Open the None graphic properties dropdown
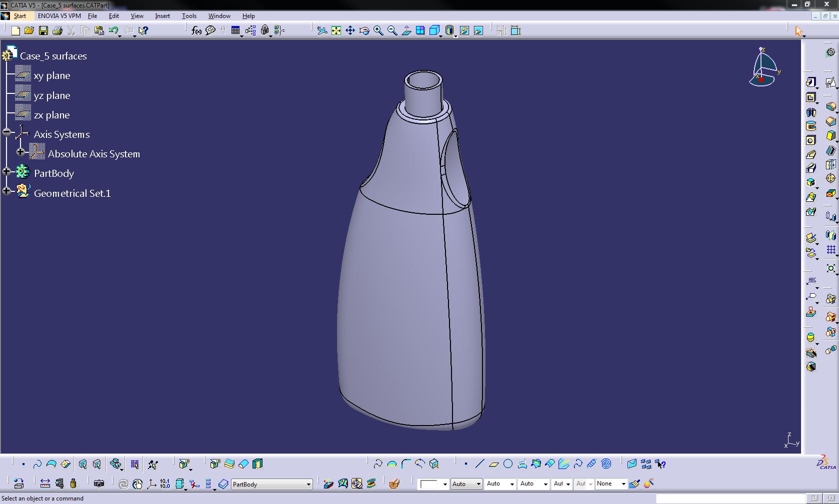Viewport: 839px width, 504px height. [623, 484]
